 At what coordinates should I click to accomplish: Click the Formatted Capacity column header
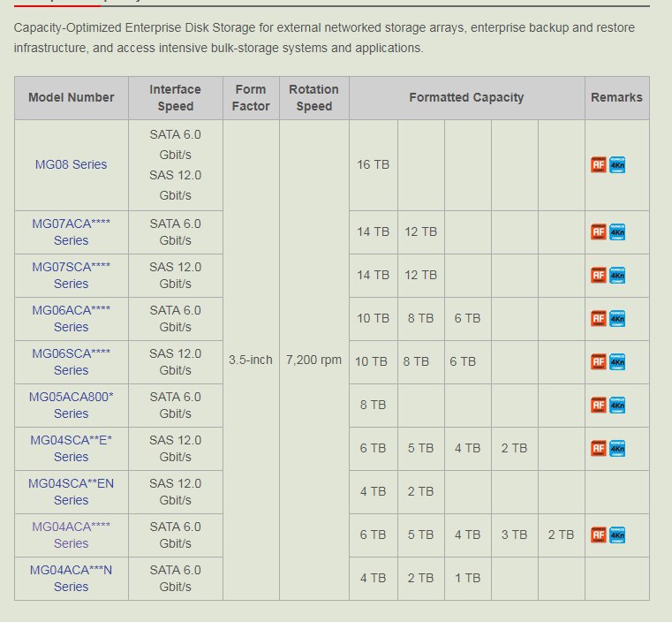(466, 97)
